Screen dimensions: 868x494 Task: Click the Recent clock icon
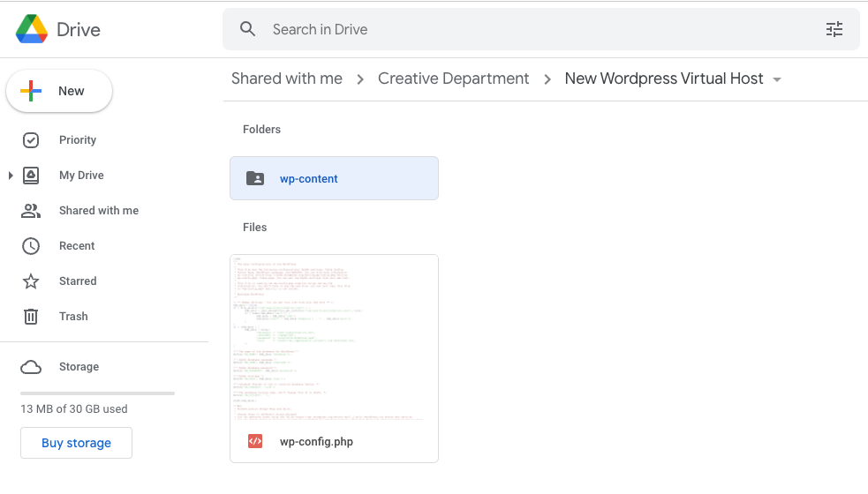[31, 246]
